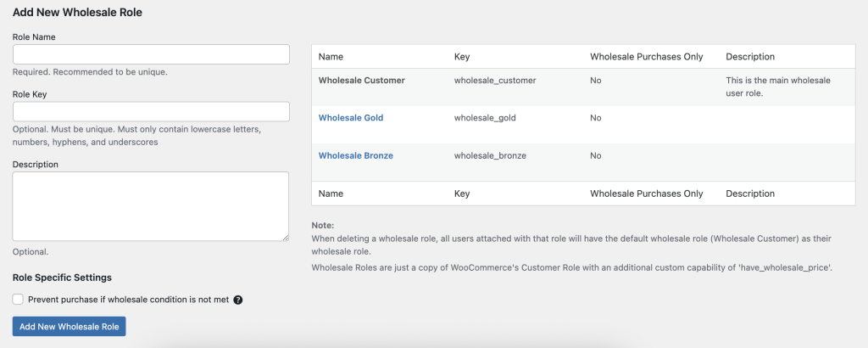
Task: Click the Role Key input field
Action: click(x=151, y=111)
